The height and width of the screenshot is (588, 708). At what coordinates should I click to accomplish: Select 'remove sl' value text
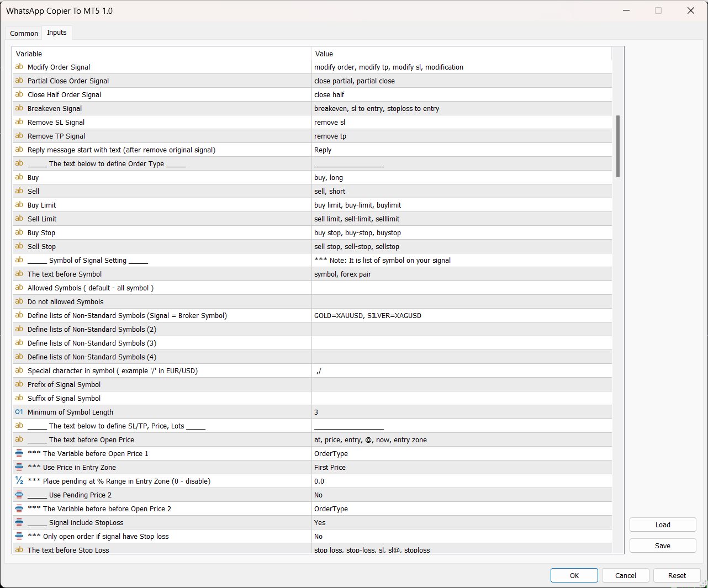pyautogui.click(x=330, y=122)
